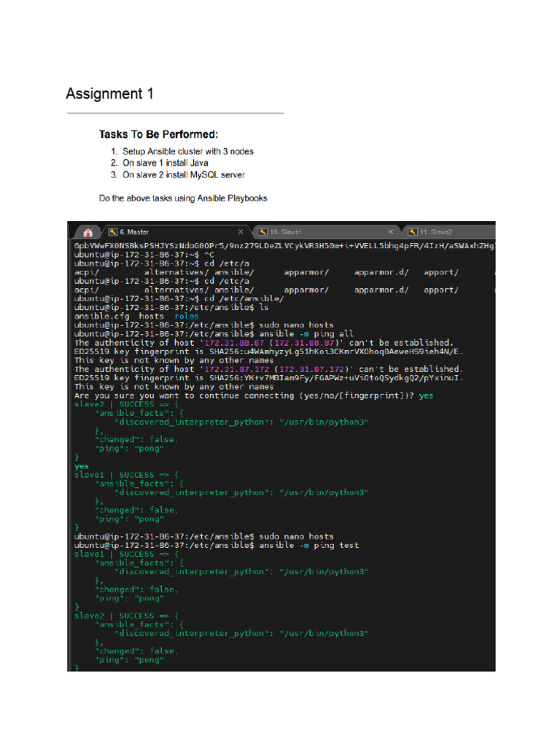
Task: Click 'On slave 2 install MySQL server'
Action: 184,175
